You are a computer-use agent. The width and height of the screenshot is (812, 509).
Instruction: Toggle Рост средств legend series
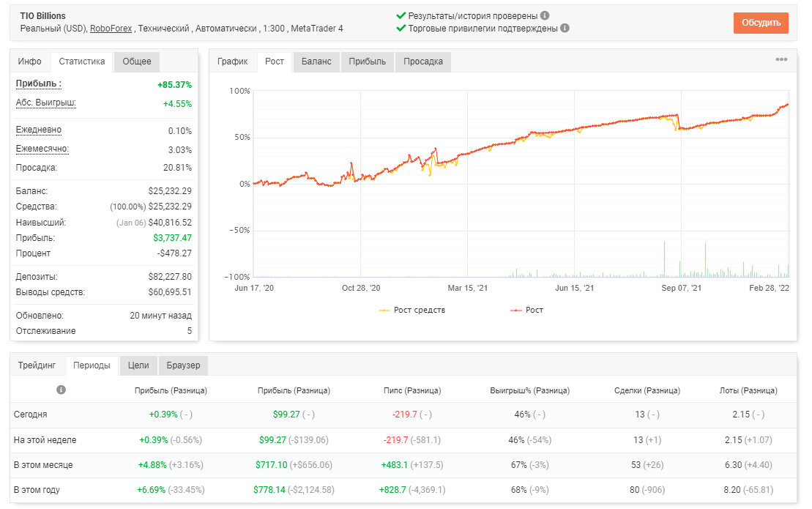pyautogui.click(x=412, y=311)
